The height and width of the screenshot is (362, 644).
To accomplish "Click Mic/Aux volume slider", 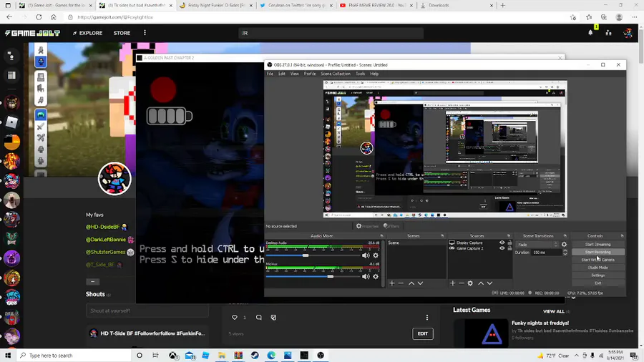I will pos(314,277).
